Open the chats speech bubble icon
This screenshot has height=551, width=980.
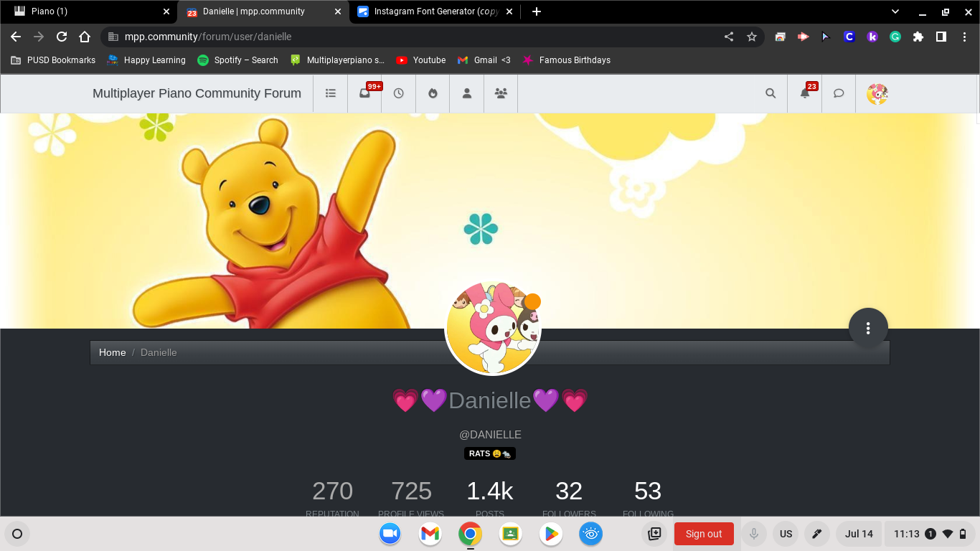tap(839, 93)
